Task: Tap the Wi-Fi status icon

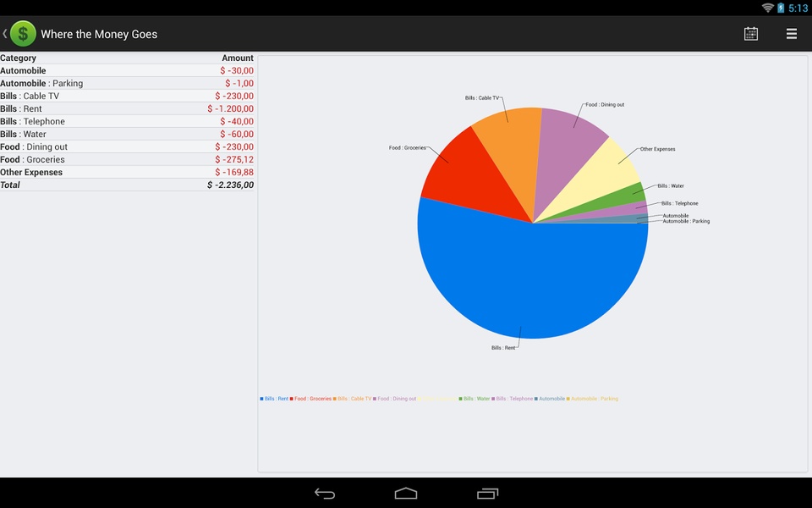Action: pos(767,8)
